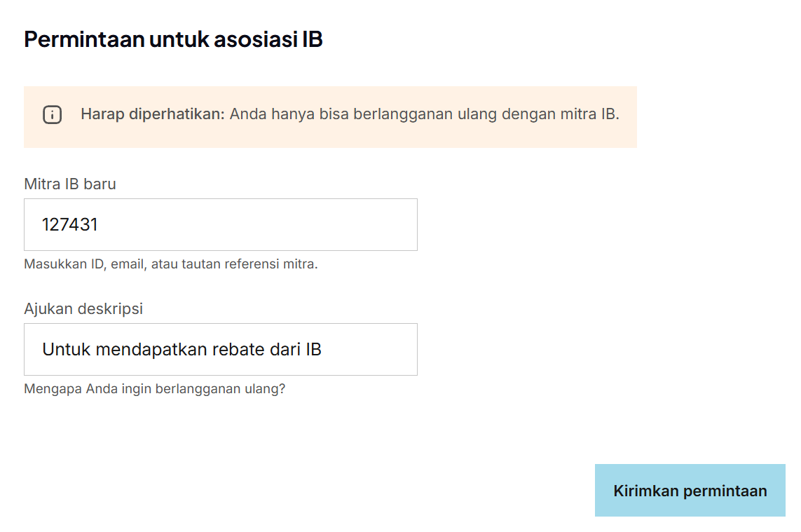Click the info icon in the notice banner

pyautogui.click(x=53, y=115)
